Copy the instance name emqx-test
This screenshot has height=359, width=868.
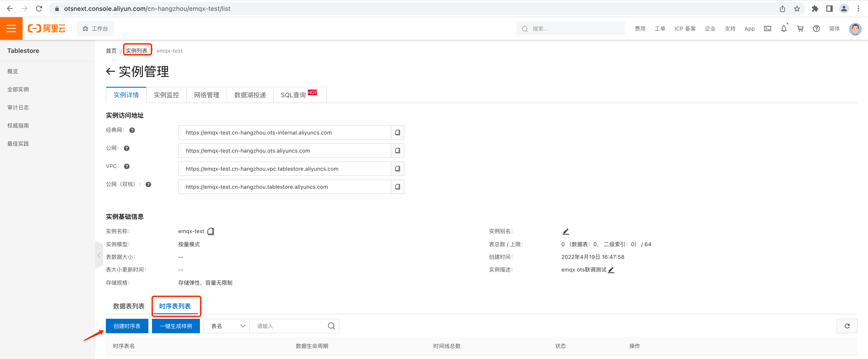tap(211, 231)
